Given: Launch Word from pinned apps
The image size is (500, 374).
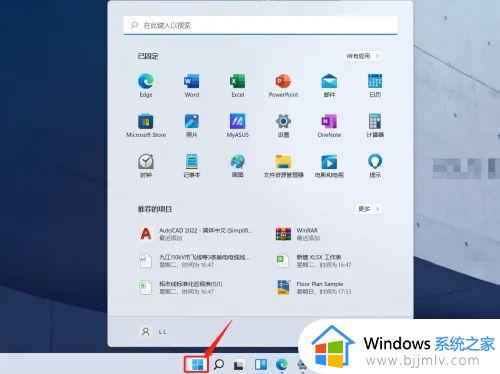Looking at the screenshot, I should point(192,85).
